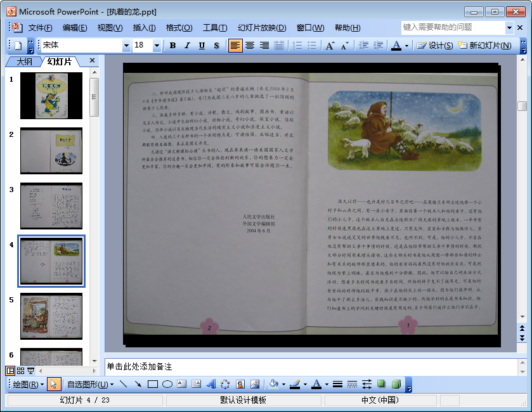Toggle distributed text alignment
The image size is (532, 412).
(x=279, y=46)
